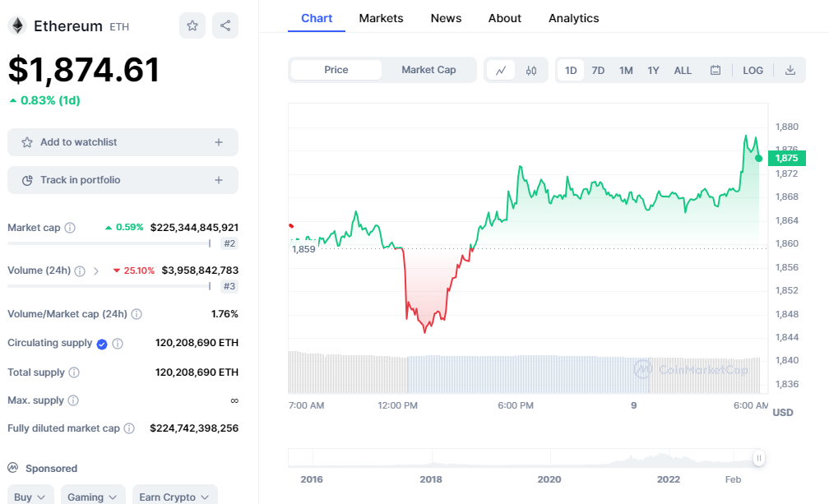This screenshot has height=504, width=829.
Task: Open the share icon button
Action: [x=225, y=25]
